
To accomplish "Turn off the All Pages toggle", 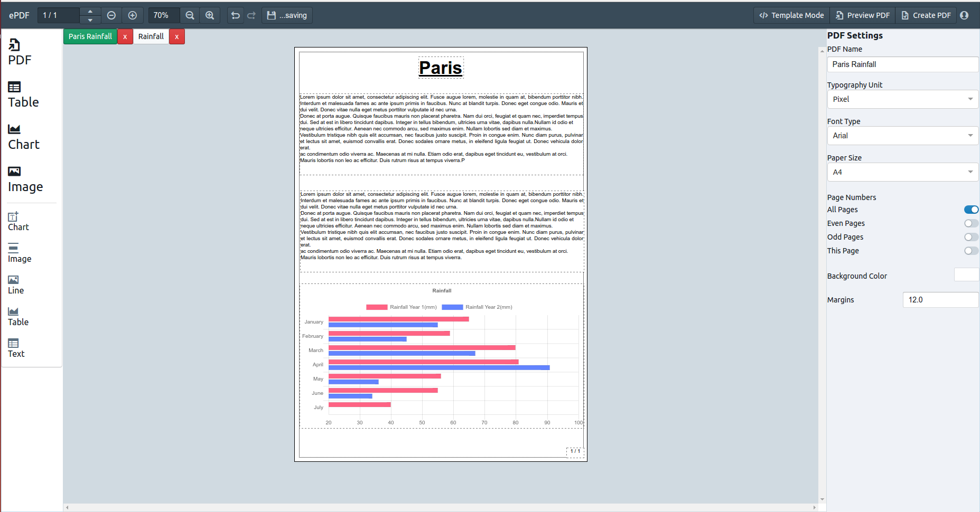I will coord(971,210).
